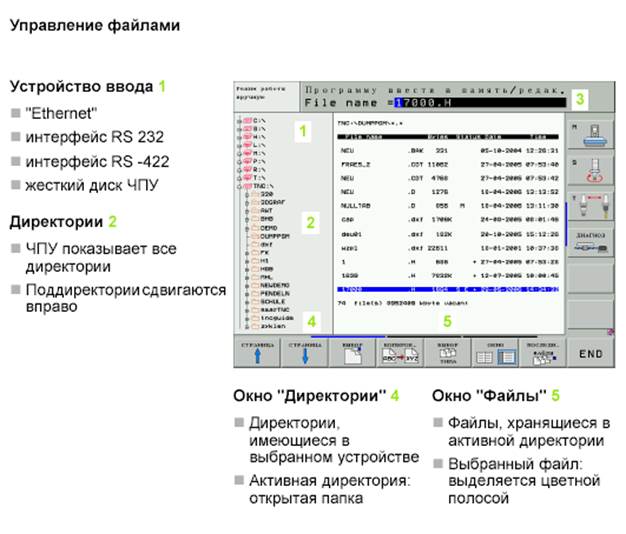626x534 pixels.
Task: Expand the T:\ drive node
Action: (240, 178)
